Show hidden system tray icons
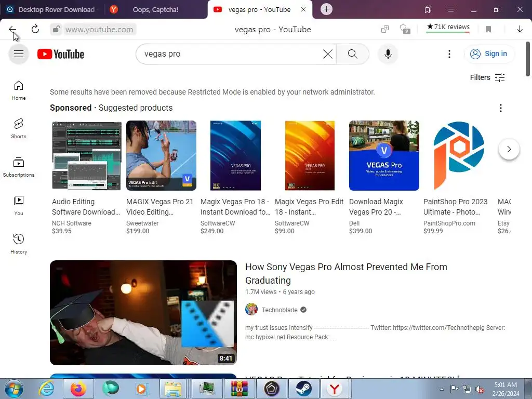 pos(442,389)
